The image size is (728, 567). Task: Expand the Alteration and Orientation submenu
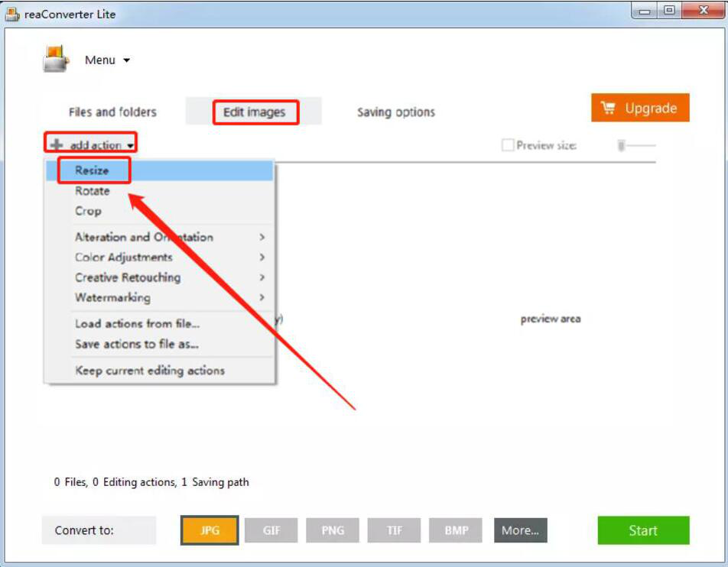[x=160, y=237]
